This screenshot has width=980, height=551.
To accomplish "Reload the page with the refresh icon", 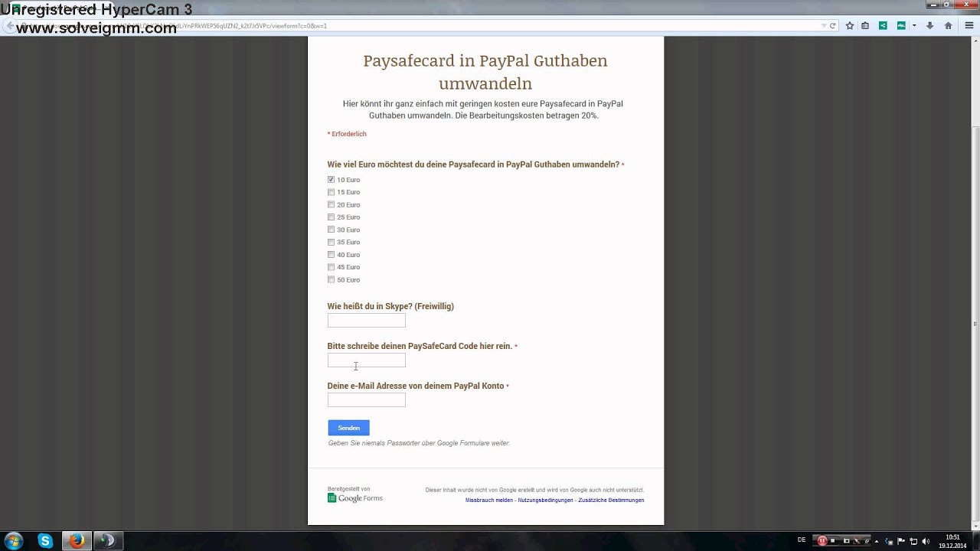I will point(832,25).
